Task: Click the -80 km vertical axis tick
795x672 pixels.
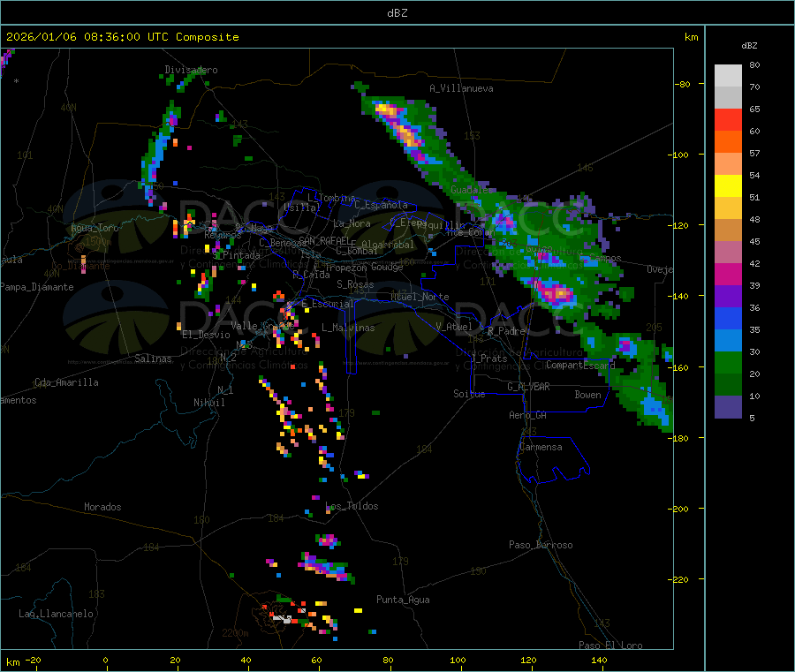Action: [684, 84]
